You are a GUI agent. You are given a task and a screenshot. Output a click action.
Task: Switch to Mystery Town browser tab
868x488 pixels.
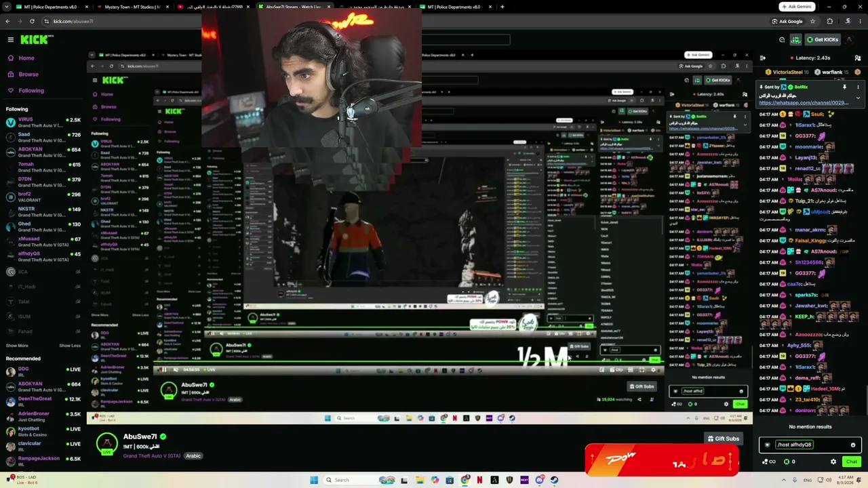[132, 7]
